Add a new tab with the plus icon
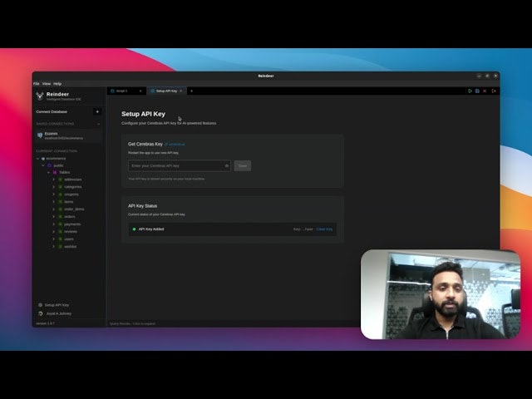The image size is (532, 399). coord(191,91)
